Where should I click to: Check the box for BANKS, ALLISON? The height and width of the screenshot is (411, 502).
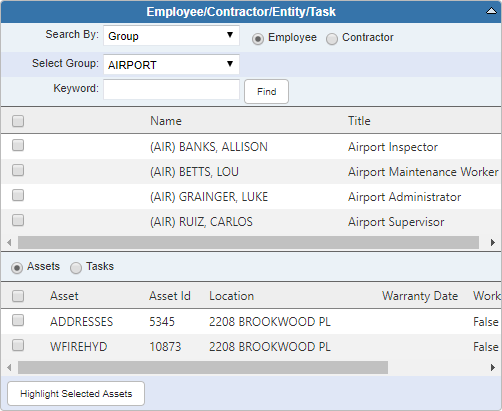18,145
